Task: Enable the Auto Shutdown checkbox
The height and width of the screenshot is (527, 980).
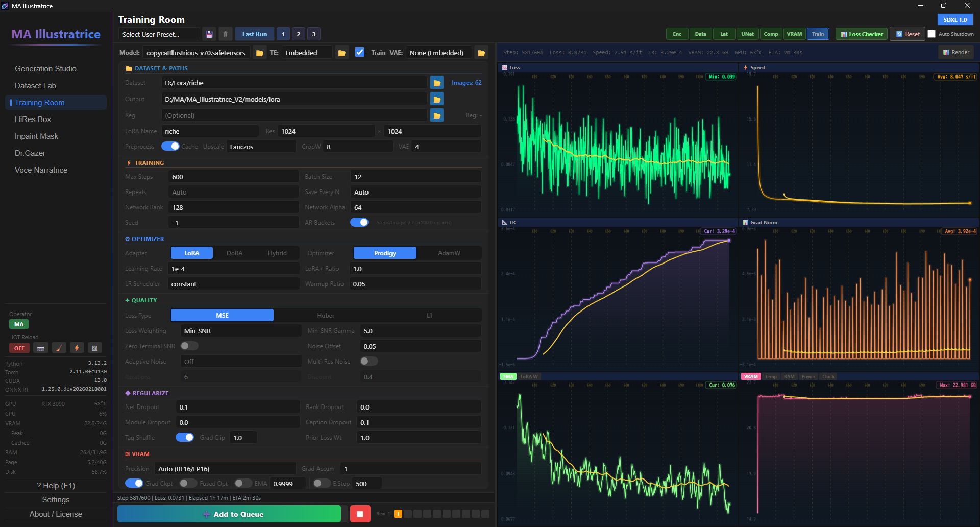Action: click(932, 34)
